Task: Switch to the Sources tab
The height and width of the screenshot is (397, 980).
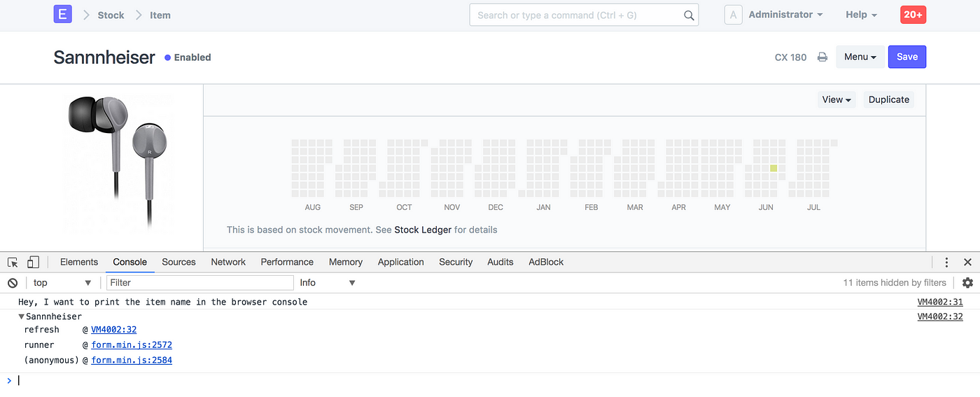Action: tap(178, 262)
